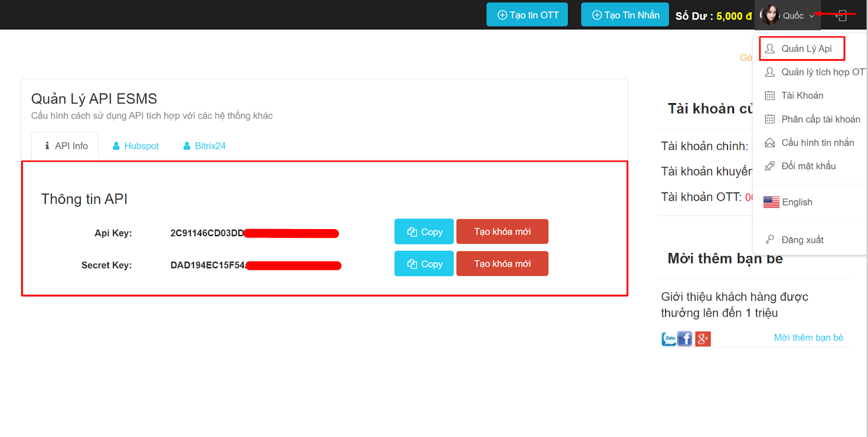Open the Quốc user dropdown chevron
868x437 pixels.
click(x=812, y=16)
